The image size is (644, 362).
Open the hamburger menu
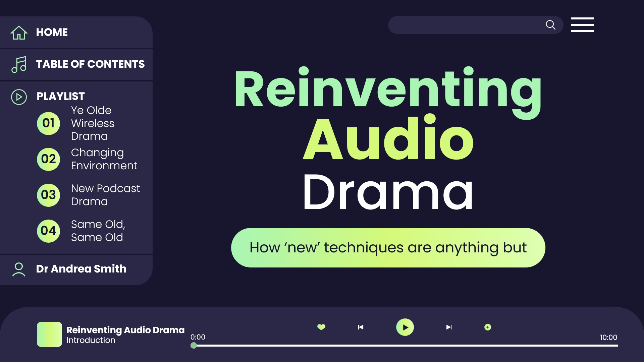tap(582, 25)
